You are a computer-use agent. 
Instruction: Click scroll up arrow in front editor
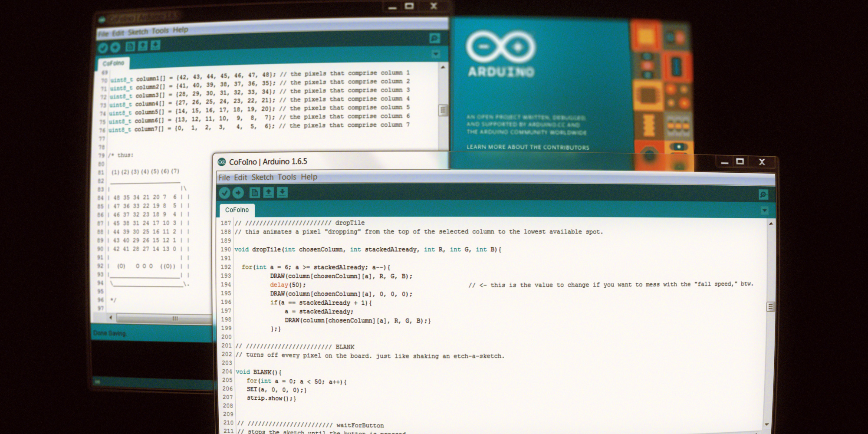click(x=771, y=224)
